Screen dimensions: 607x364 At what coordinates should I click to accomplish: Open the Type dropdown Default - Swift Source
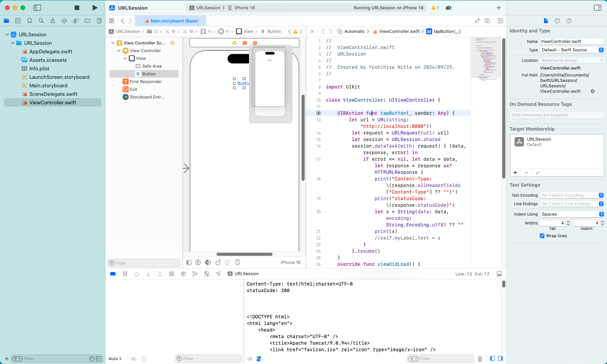[x=572, y=50]
